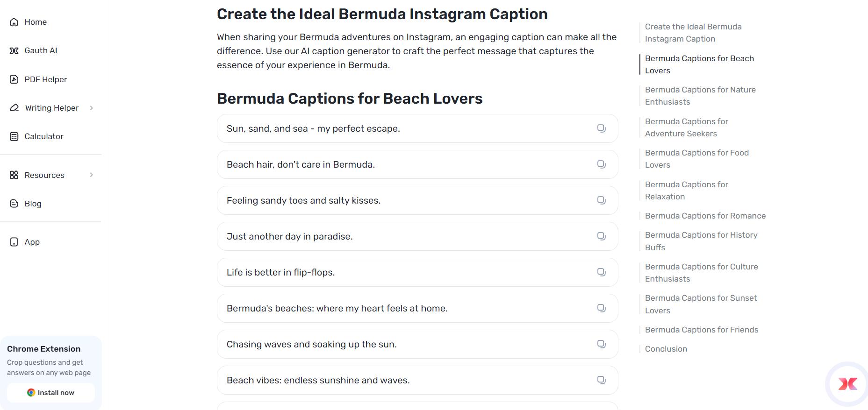Copy the 'Beach hair, don't care' caption
This screenshot has height=410, width=868.
[x=601, y=164]
